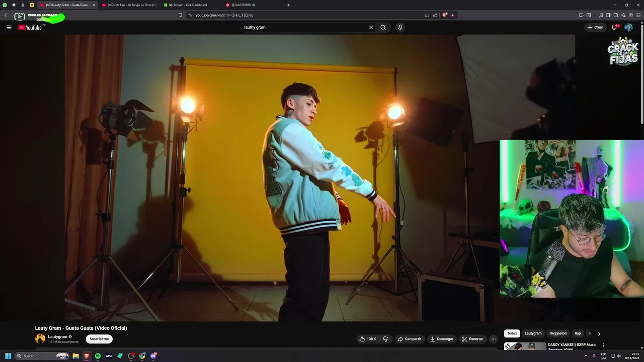Go back with the browser arrow
The image size is (644, 362).
6,16
